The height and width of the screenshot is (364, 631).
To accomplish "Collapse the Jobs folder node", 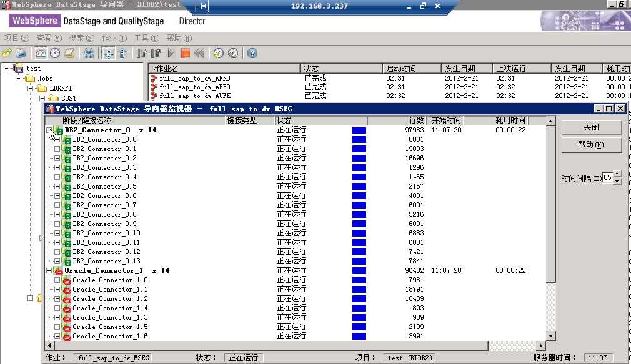I will click(x=19, y=78).
